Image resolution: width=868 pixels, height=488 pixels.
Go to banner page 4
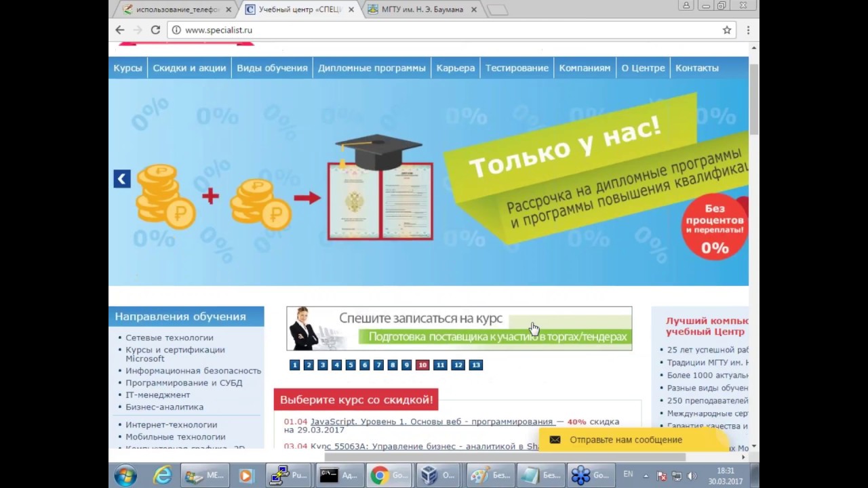click(x=336, y=365)
